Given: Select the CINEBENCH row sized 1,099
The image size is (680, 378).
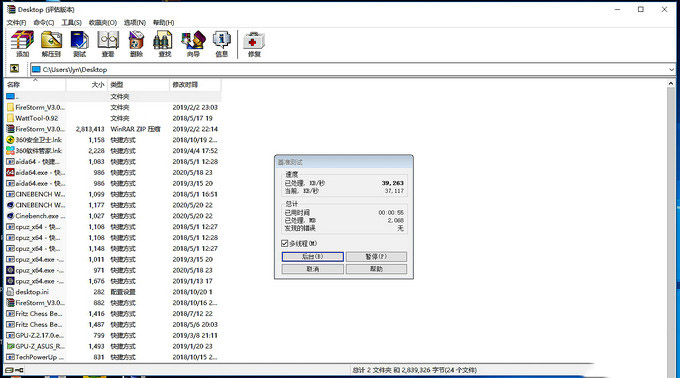Looking at the screenshot, I should (113, 194).
